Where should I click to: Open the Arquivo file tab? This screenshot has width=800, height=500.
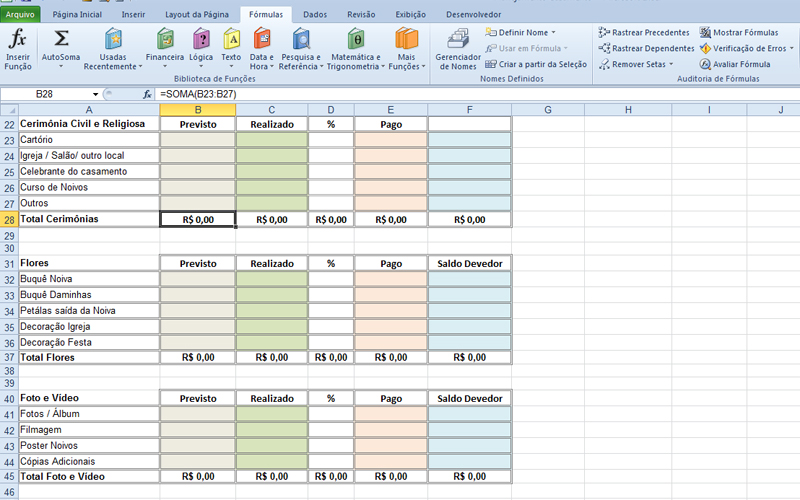pos(20,15)
